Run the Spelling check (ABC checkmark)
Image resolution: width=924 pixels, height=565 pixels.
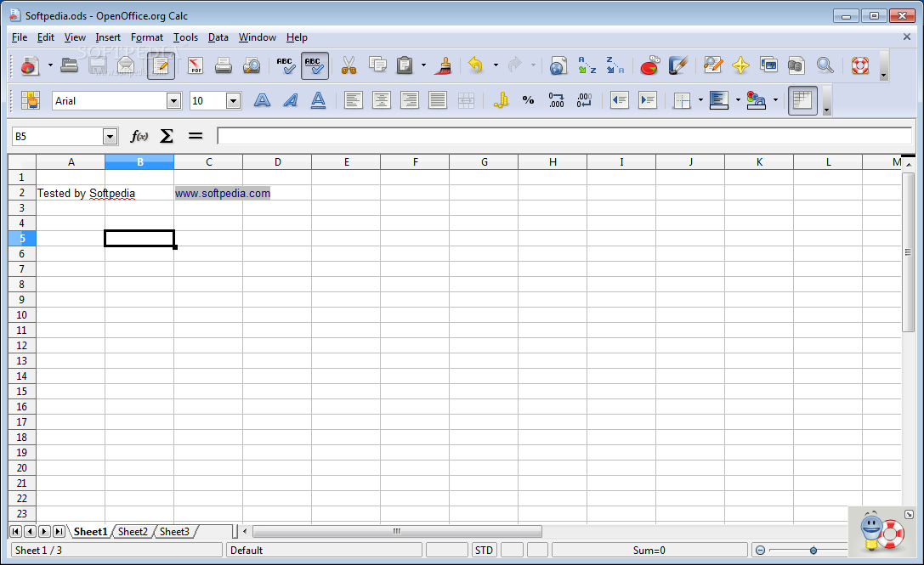286,65
